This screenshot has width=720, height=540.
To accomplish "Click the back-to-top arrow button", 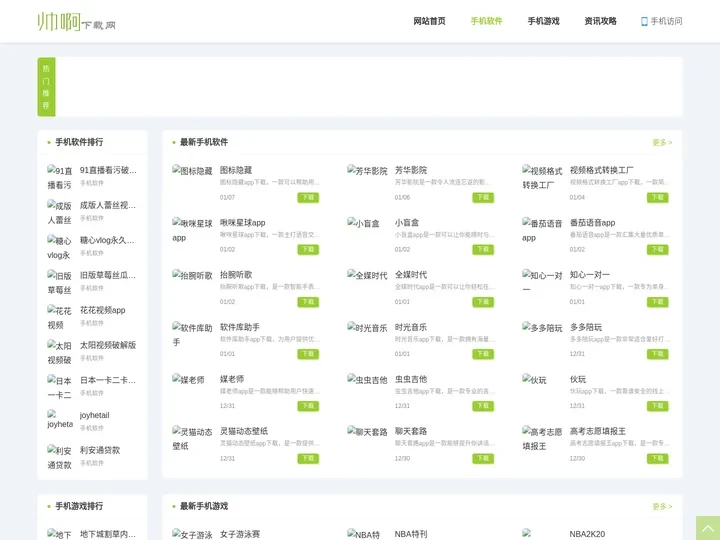I will pyautogui.click(x=708, y=528).
